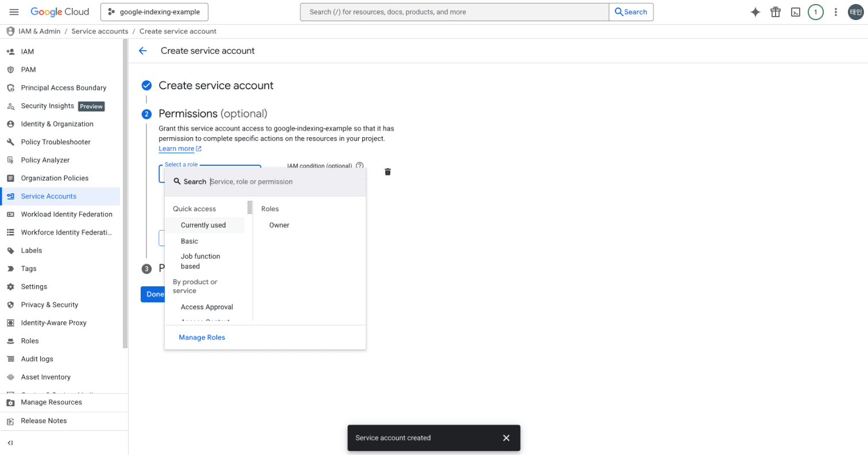This screenshot has width=868, height=455.
Task: Open Asset Inventory sidebar item
Action: [60, 377]
